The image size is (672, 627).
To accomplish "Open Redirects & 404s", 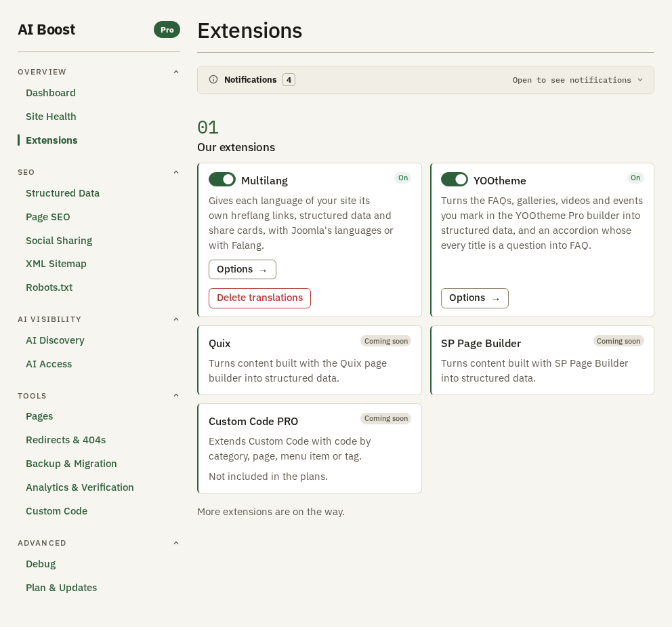I will pyautogui.click(x=66, y=440).
